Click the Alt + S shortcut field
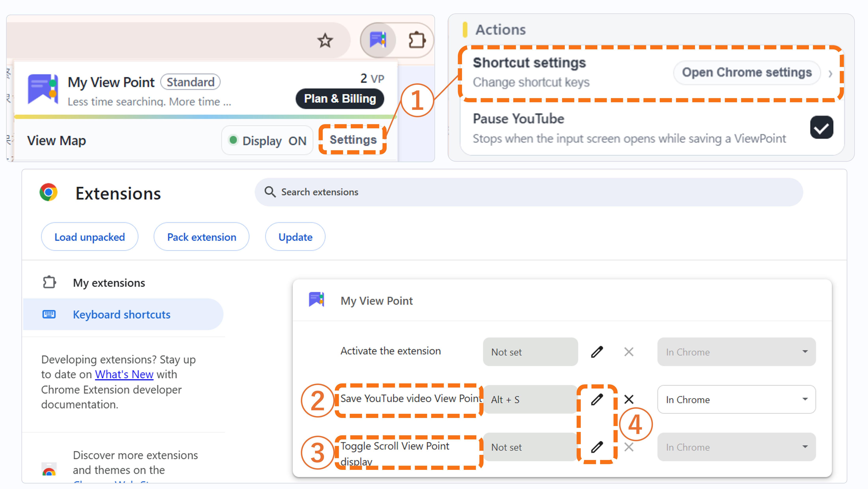The height and width of the screenshot is (489, 868). tap(530, 399)
